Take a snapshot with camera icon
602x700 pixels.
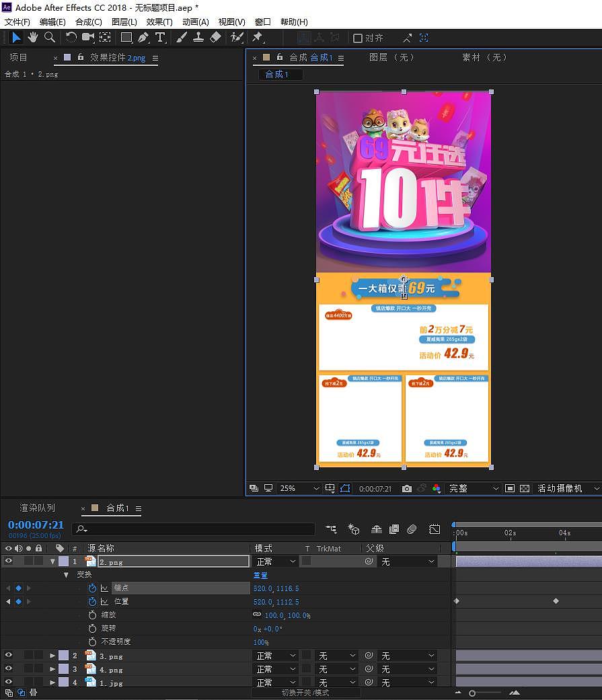pos(406,489)
